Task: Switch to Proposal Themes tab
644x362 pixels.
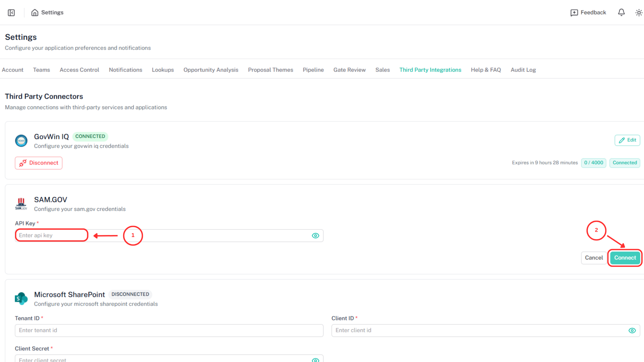Action: [270, 70]
